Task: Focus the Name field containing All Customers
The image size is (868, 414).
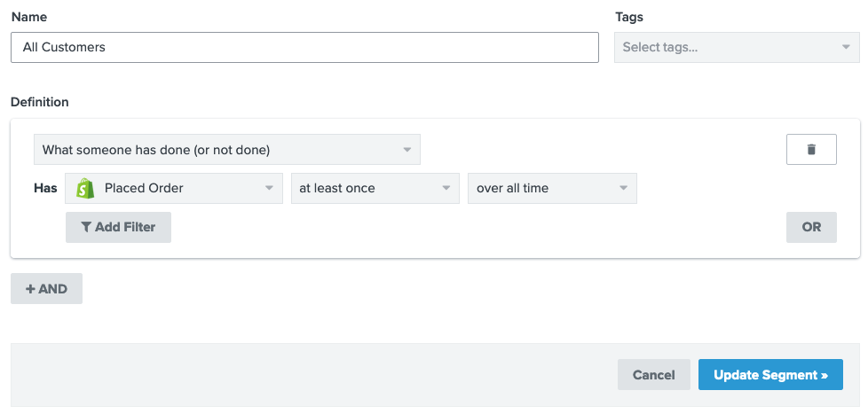Action: [x=304, y=47]
